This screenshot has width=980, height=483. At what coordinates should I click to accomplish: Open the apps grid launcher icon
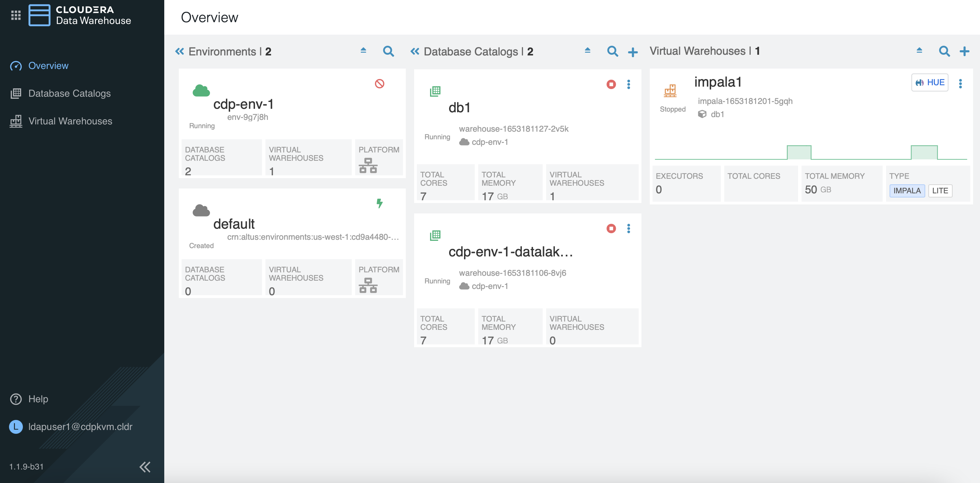pos(16,15)
